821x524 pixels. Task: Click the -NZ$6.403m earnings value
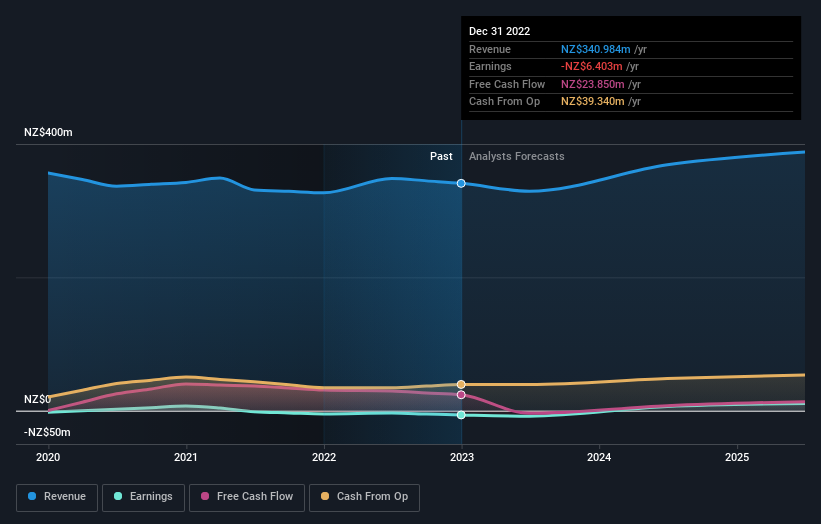592,66
